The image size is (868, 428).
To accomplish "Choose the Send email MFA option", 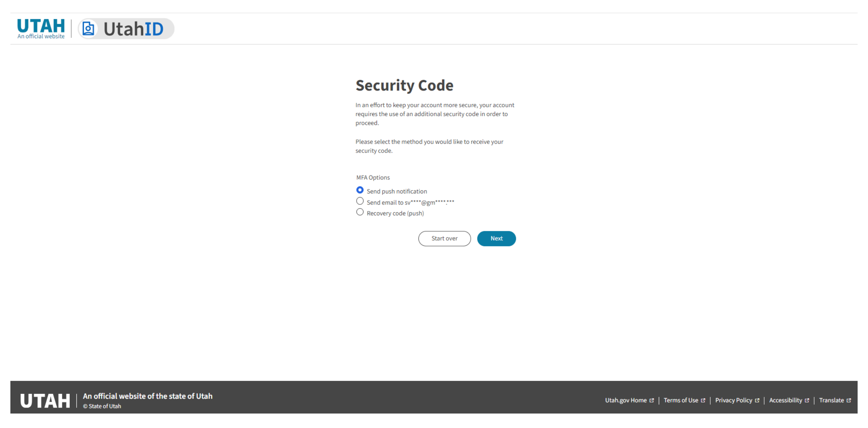I will tap(360, 201).
